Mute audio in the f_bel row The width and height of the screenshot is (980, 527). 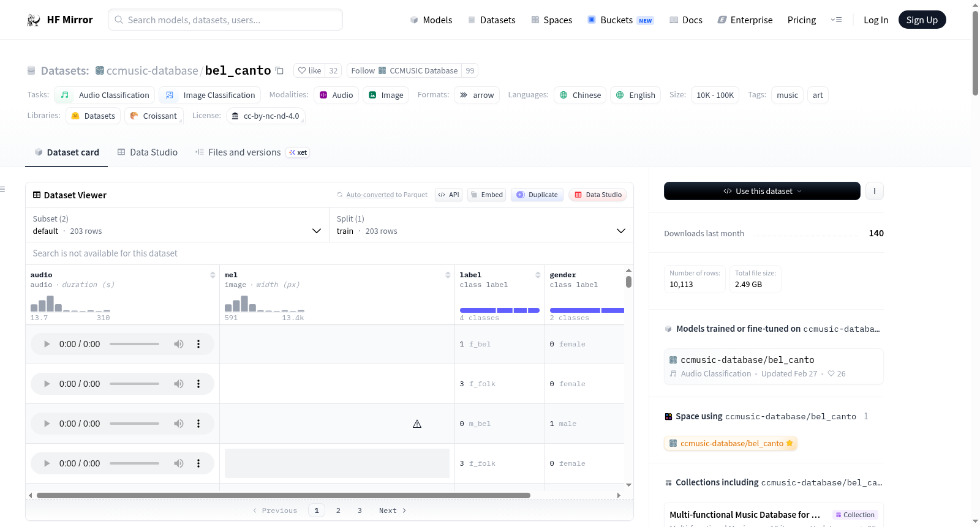[x=179, y=344]
